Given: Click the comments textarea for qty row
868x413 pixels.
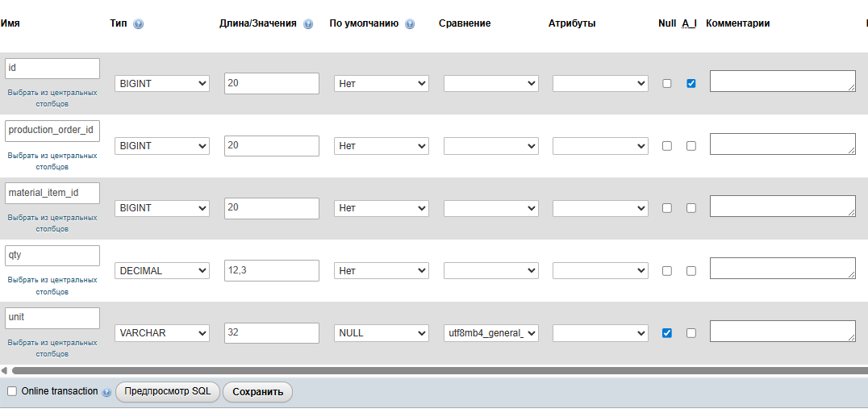Looking at the screenshot, I should [782, 269].
